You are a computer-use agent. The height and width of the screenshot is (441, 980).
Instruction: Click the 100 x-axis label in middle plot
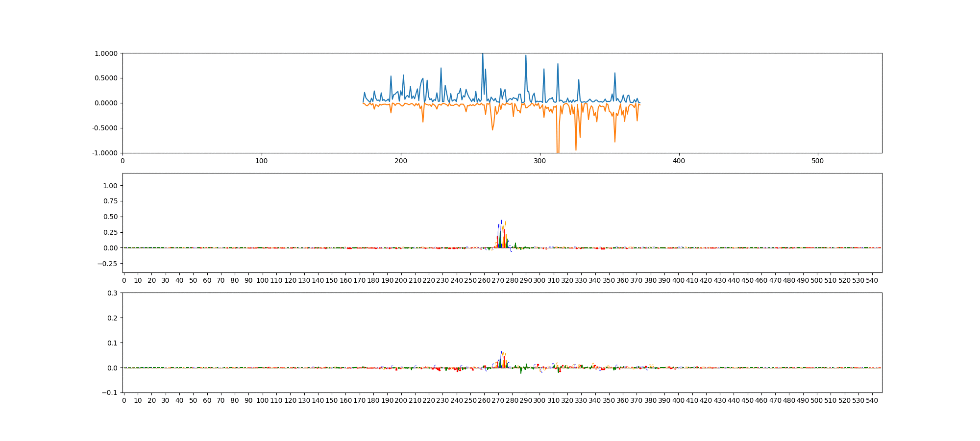pyautogui.click(x=262, y=280)
